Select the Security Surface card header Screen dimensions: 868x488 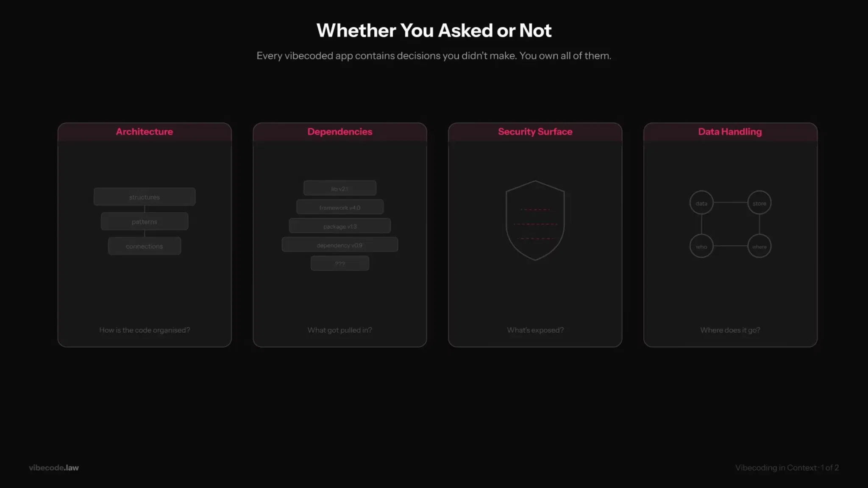[x=535, y=132]
